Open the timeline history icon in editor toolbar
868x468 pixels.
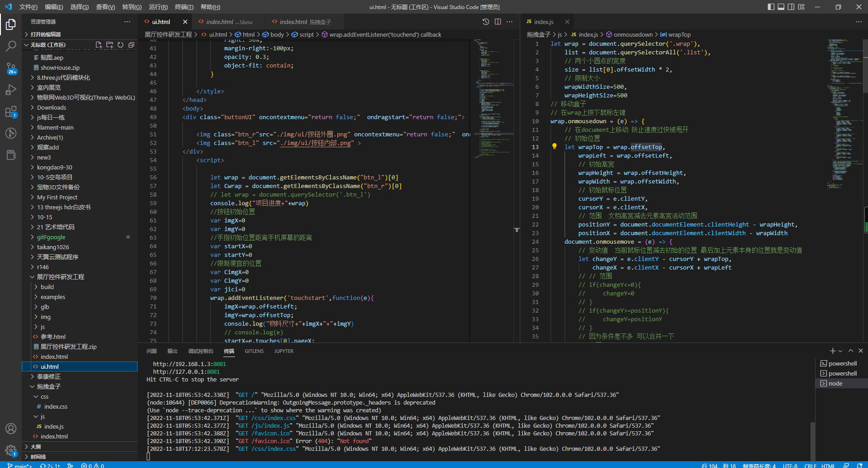(x=486, y=22)
